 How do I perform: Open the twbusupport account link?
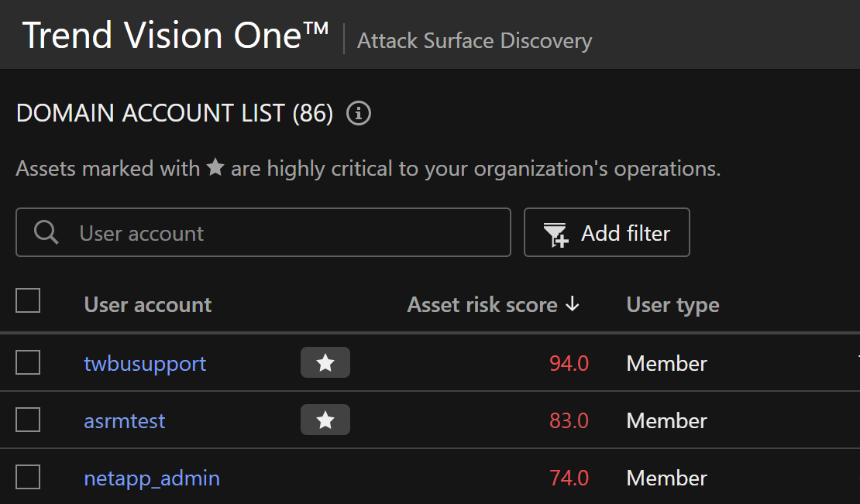pyautogui.click(x=145, y=363)
